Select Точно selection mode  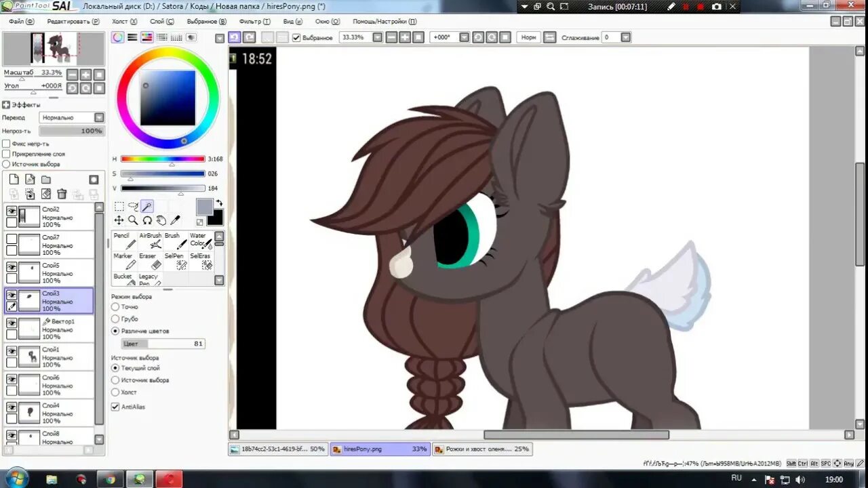click(x=115, y=307)
